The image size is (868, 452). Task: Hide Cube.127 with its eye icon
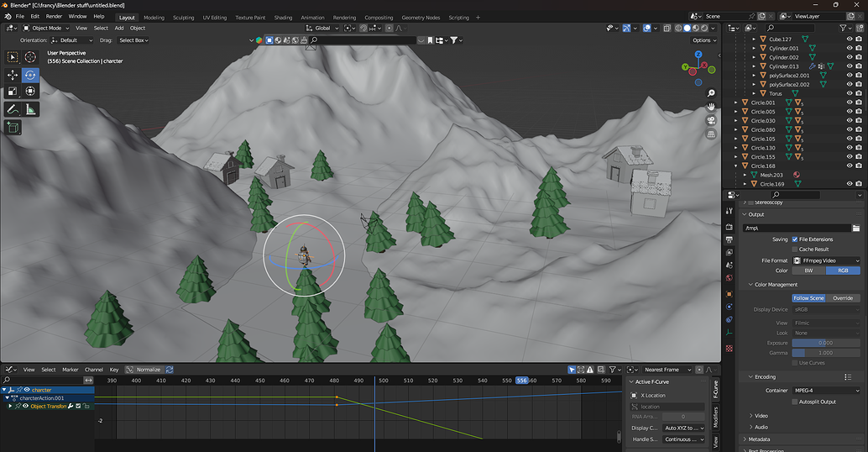point(850,39)
